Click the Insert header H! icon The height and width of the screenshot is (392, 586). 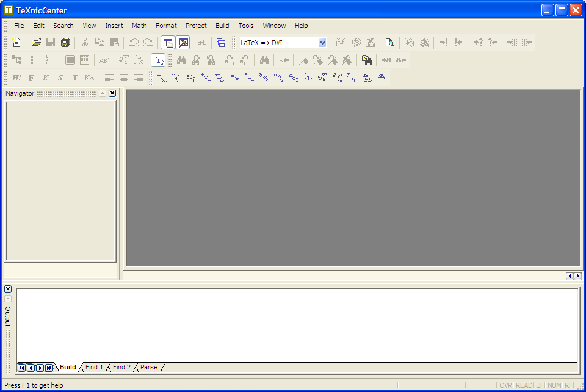(x=16, y=77)
